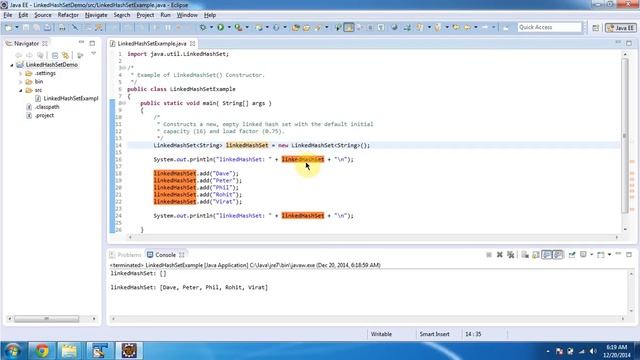Open the Search menu
This screenshot has height=360, width=640.
point(122,15)
